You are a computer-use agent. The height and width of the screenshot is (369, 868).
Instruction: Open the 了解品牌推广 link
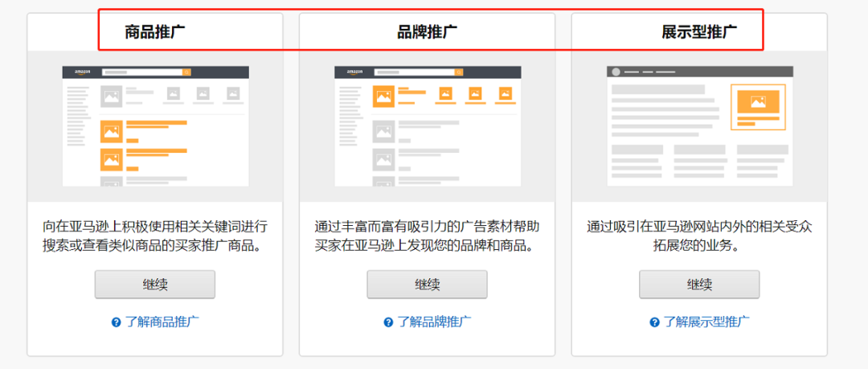[x=435, y=322]
